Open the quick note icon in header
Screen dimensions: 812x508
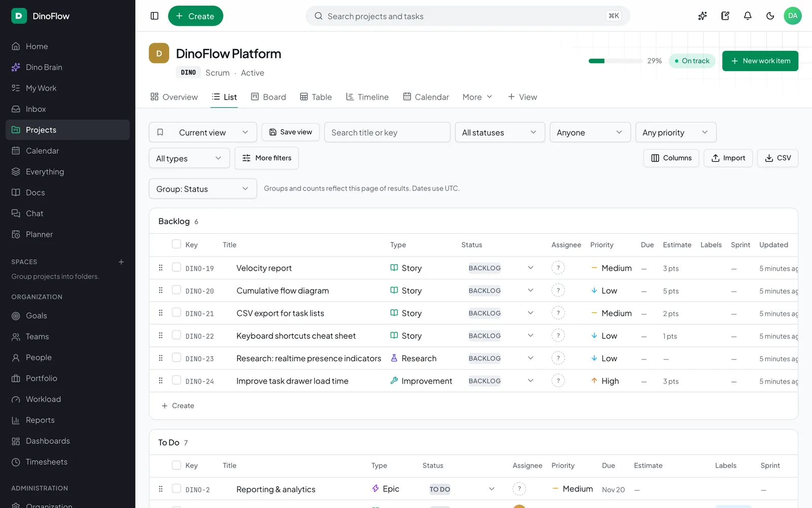pyautogui.click(x=725, y=16)
